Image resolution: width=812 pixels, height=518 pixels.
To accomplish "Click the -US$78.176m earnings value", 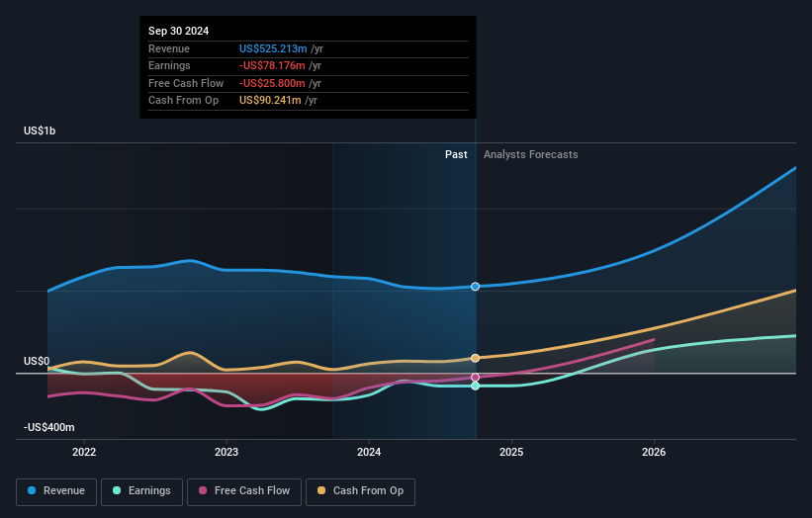I will pyautogui.click(x=272, y=65).
